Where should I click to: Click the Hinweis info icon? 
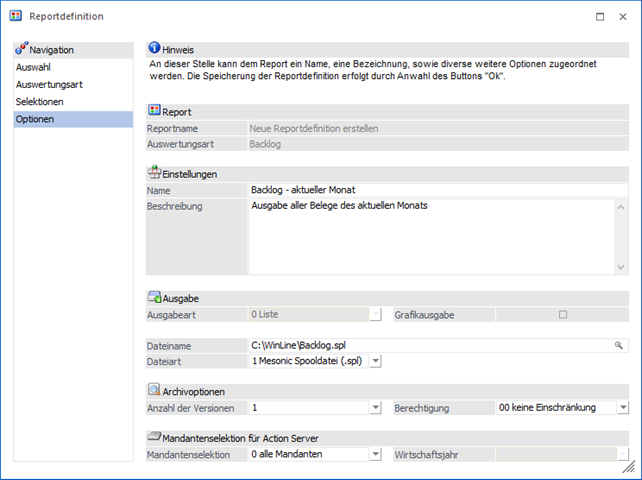pyautogui.click(x=154, y=48)
